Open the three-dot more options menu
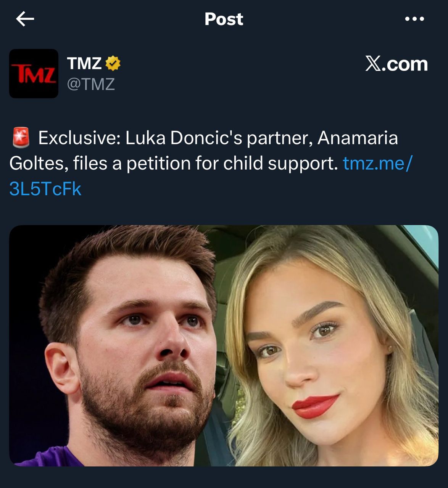448x488 pixels. pyautogui.click(x=414, y=19)
